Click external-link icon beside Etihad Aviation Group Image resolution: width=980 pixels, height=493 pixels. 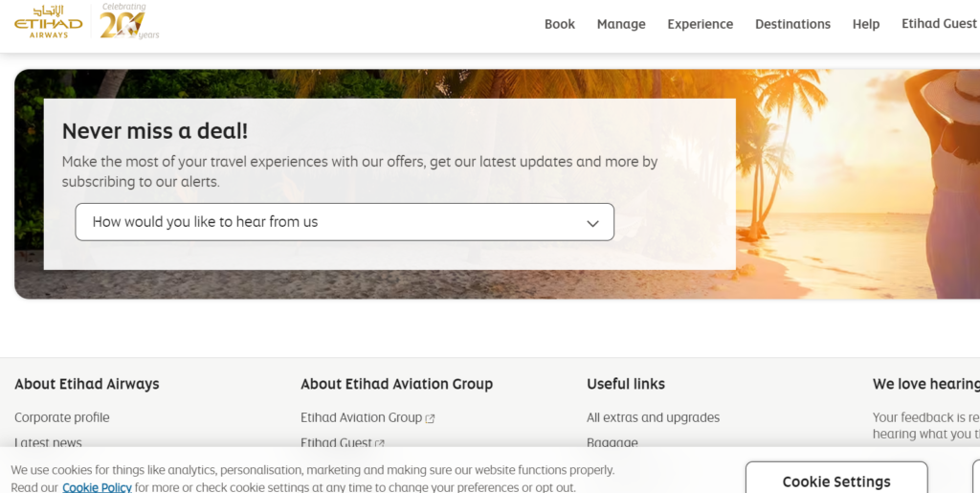point(430,418)
